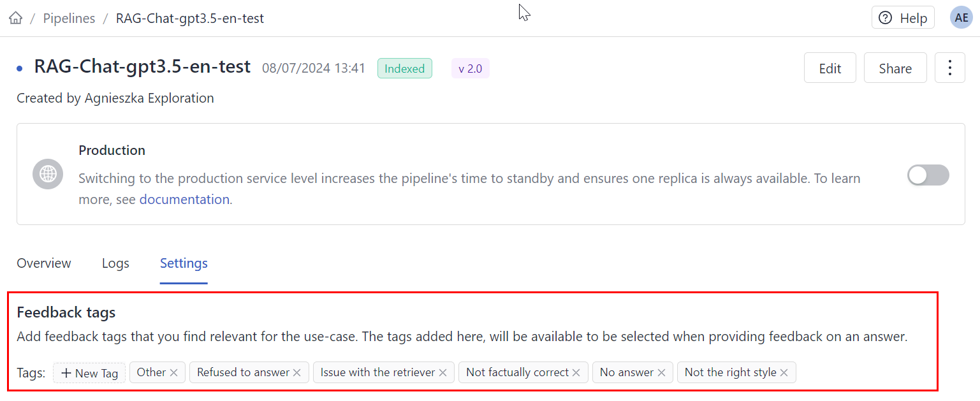Screen dimensions: 980x401
Task: Open pipeline options via the three-dot menu
Action: tap(949, 68)
